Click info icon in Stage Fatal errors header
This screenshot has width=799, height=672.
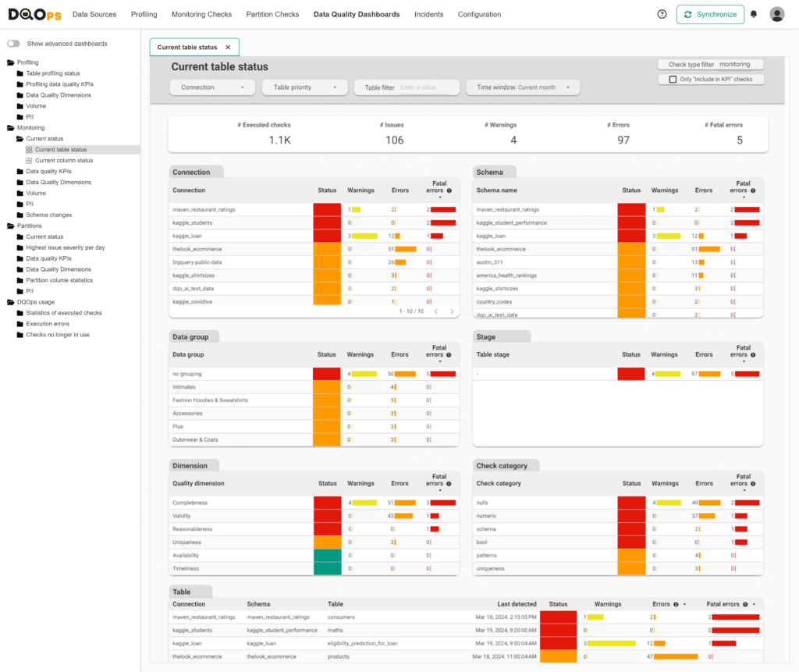tap(753, 355)
